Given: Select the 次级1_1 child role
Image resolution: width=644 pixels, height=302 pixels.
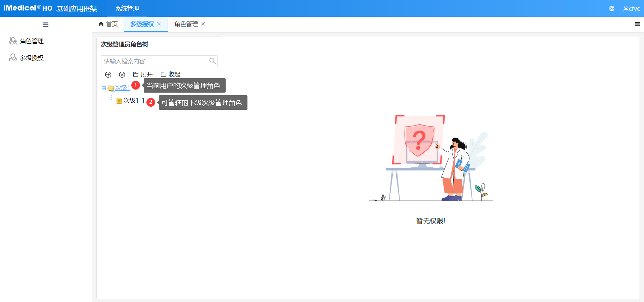Looking at the screenshot, I should 133,100.
